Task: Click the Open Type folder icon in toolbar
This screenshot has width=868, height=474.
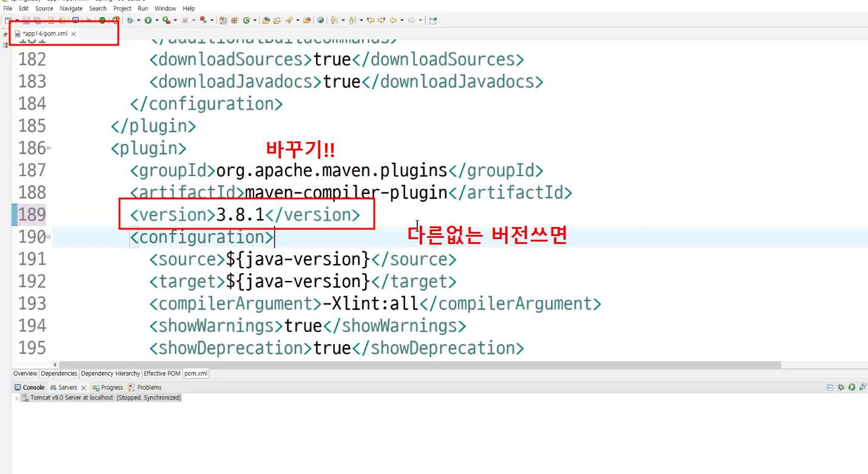Action: [266, 20]
